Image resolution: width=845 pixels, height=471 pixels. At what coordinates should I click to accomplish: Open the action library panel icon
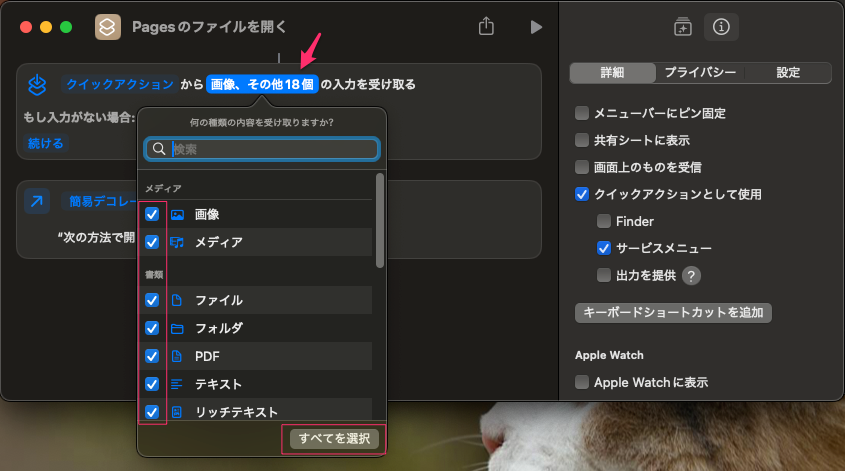pyautogui.click(x=683, y=27)
